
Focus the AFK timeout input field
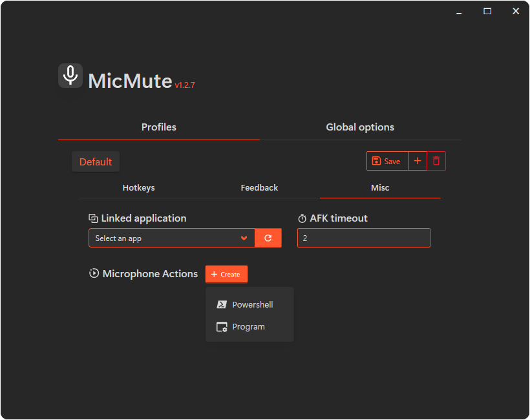click(364, 238)
